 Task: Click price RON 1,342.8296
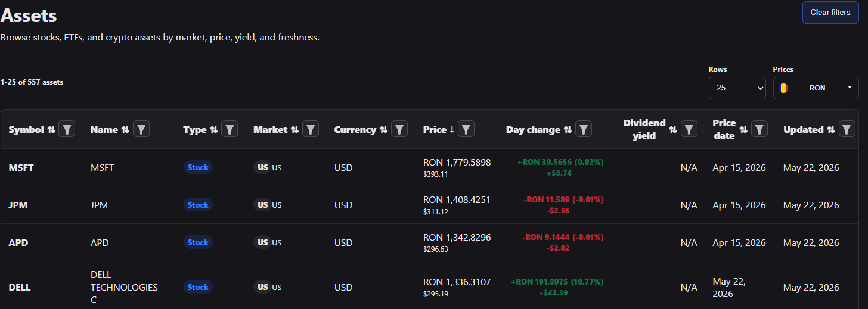click(x=457, y=237)
